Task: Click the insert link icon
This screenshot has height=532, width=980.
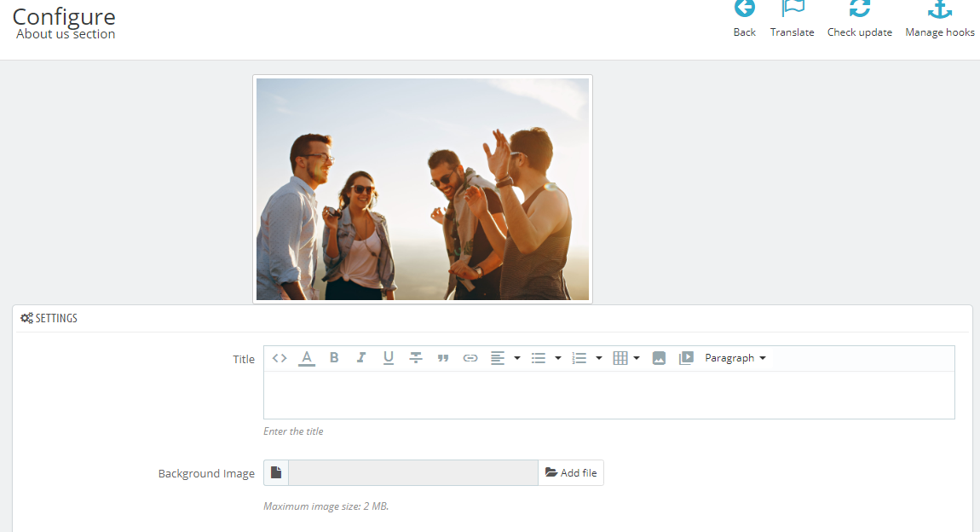Action: coord(470,358)
